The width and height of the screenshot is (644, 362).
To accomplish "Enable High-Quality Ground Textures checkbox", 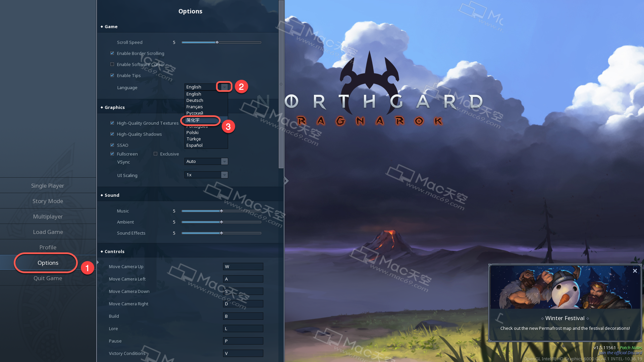I will tap(112, 122).
